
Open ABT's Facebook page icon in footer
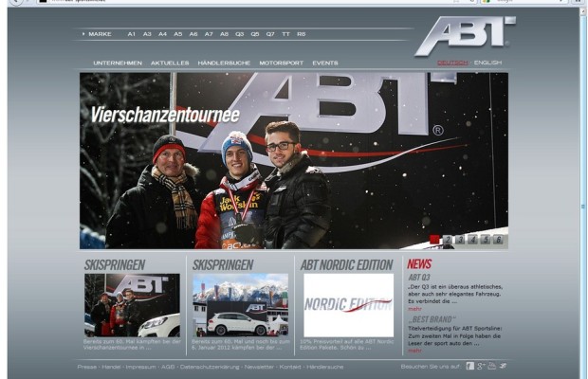click(469, 366)
